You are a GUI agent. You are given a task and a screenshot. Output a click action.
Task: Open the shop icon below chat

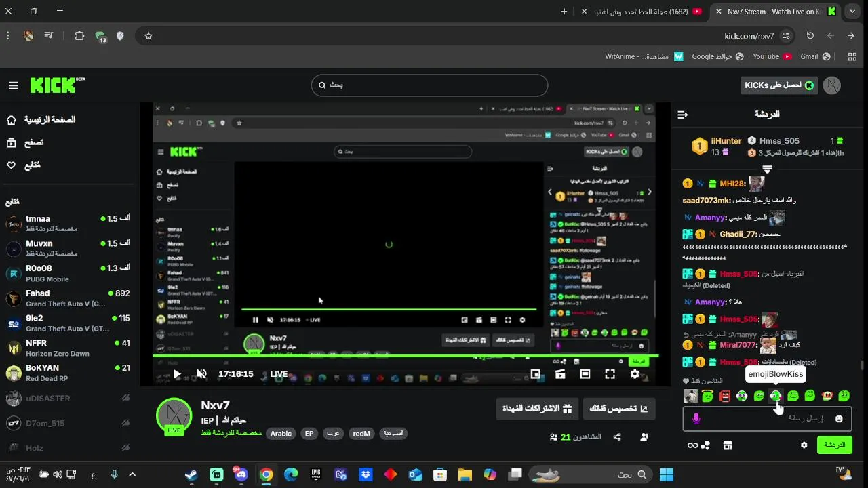pos(728,445)
